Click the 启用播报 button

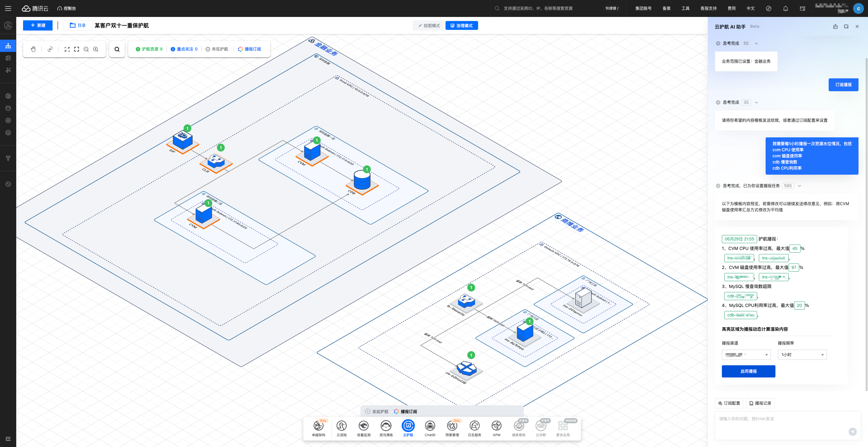tap(748, 371)
